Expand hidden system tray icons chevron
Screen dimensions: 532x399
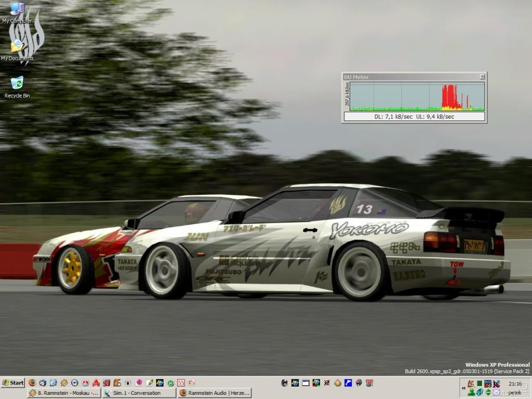coord(463,388)
